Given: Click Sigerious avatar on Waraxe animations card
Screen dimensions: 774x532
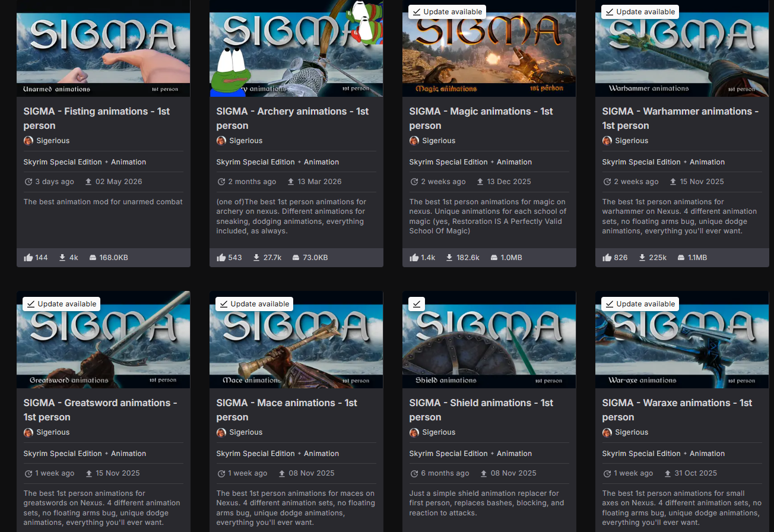Looking at the screenshot, I should 607,432.
